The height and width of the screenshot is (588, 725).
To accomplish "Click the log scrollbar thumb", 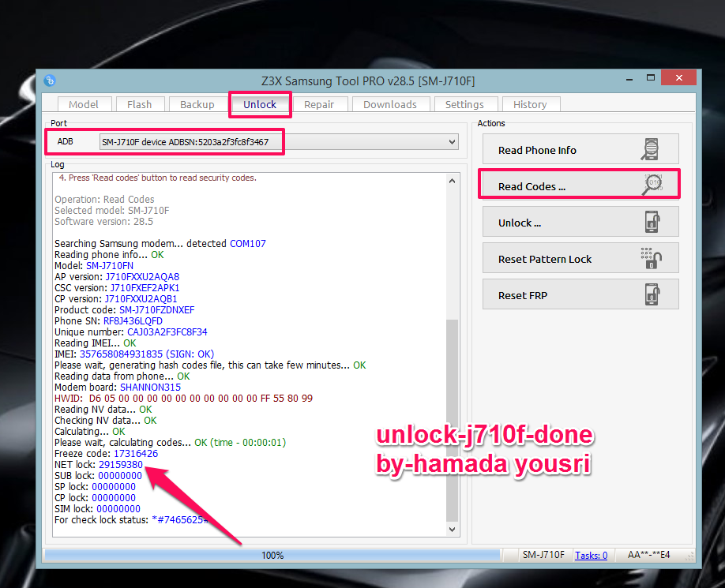I will (x=453, y=420).
